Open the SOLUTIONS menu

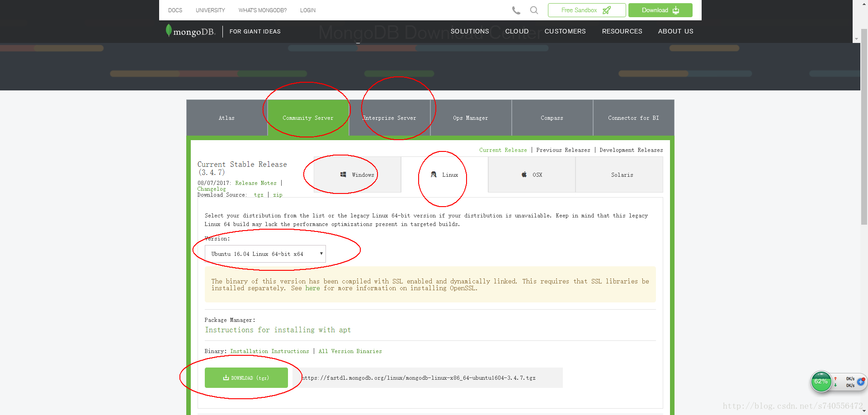tap(470, 31)
